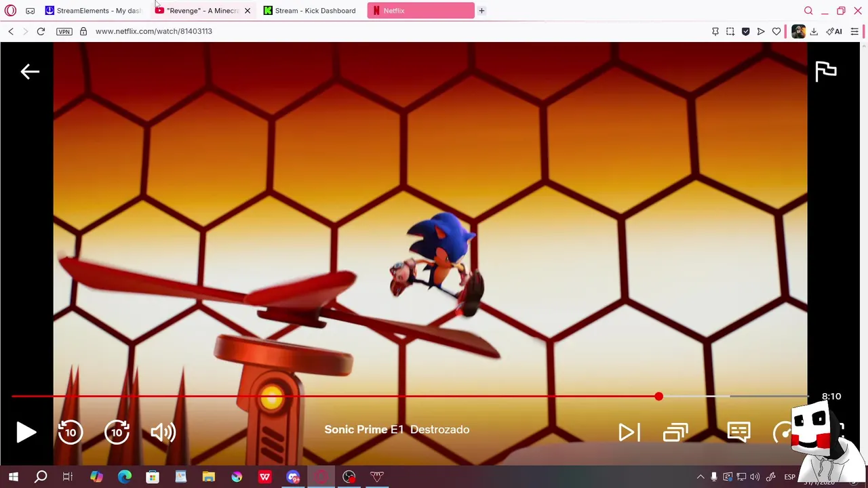Launch Copilot from the taskbar
Viewport: 868px width, 488px height.
(96, 477)
